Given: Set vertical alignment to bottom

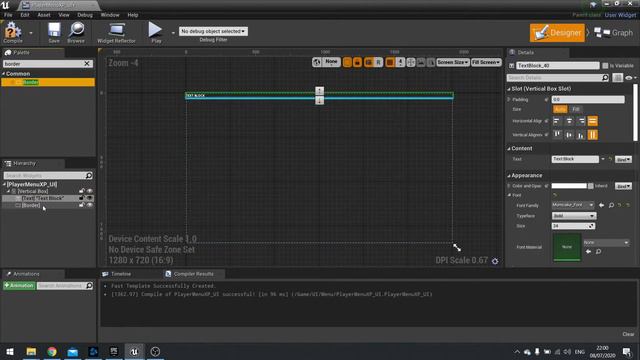Looking at the screenshot, I should (x=581, y=135).
